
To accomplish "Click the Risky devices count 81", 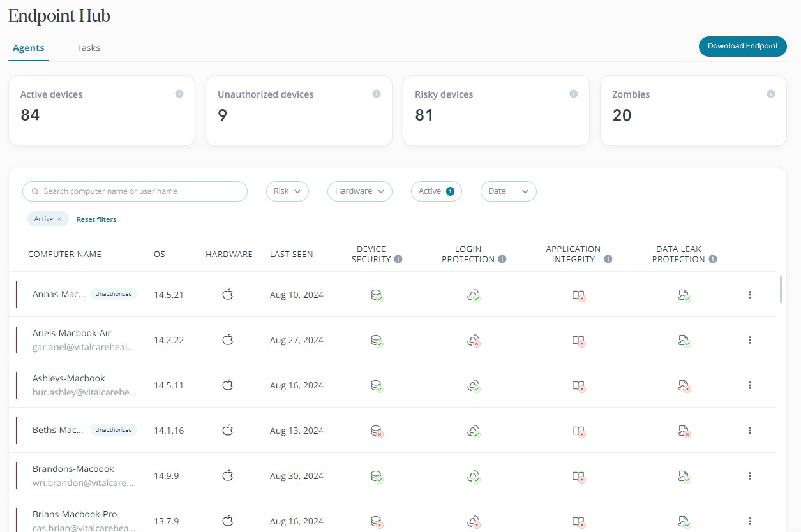I will [x=424, y=115].
